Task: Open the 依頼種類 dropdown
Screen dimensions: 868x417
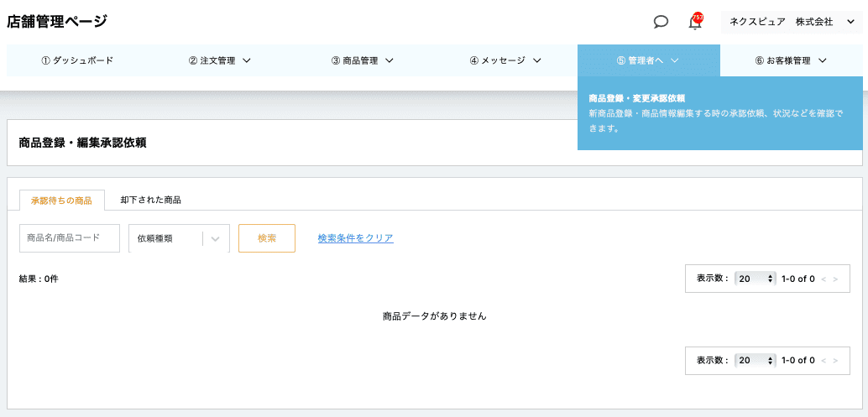Action: [x=179, y=238]
